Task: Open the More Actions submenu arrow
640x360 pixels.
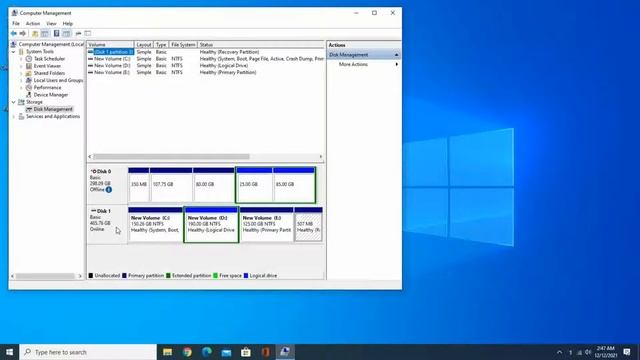Action: (396, 64)
